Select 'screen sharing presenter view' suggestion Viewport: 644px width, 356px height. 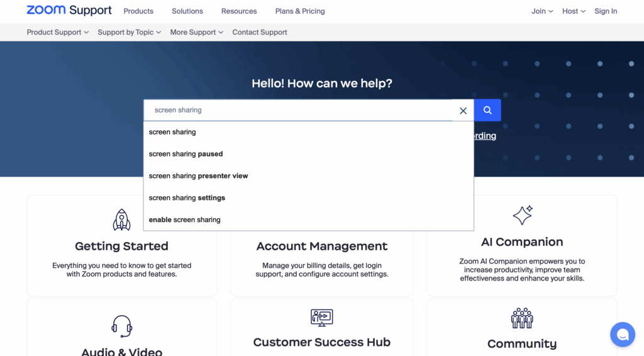coord(308,175)
